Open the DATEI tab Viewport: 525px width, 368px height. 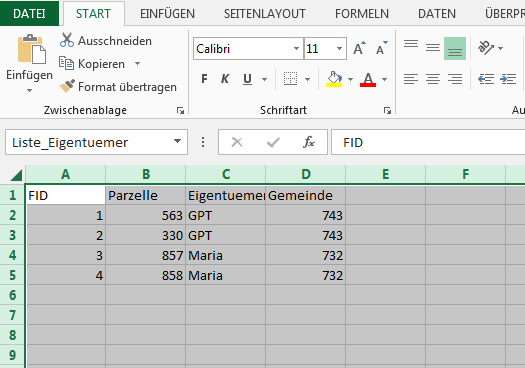pos(29,13)
